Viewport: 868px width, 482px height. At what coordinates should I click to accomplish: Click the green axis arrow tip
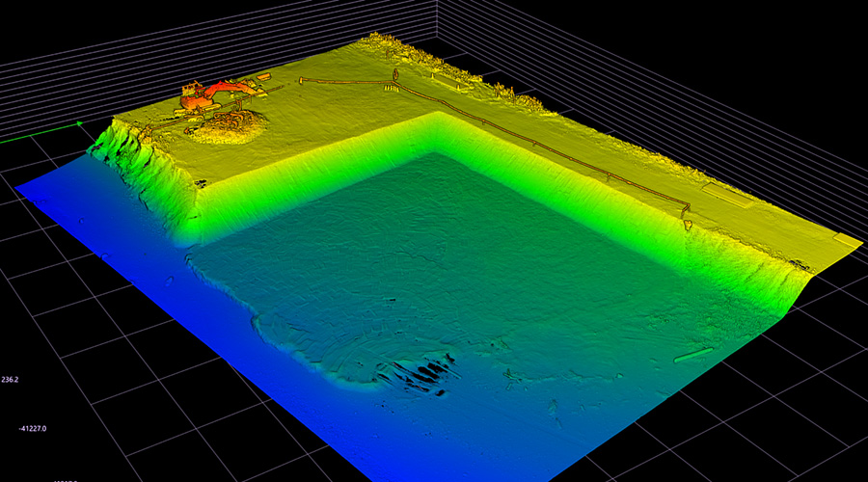tap(79, 124)
